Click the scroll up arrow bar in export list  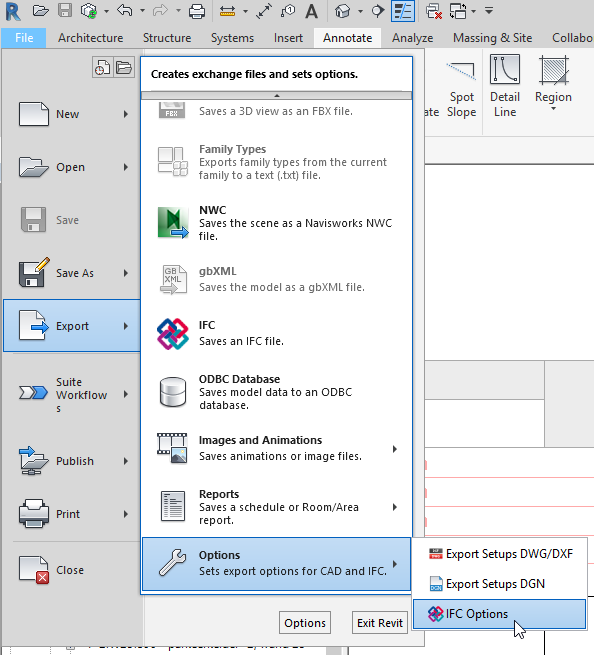[x=277, y=96]
